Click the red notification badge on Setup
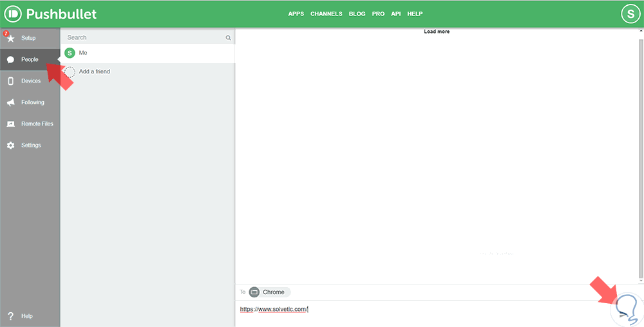The height and width of the screenshot is (327, 644). pos(6,33)
